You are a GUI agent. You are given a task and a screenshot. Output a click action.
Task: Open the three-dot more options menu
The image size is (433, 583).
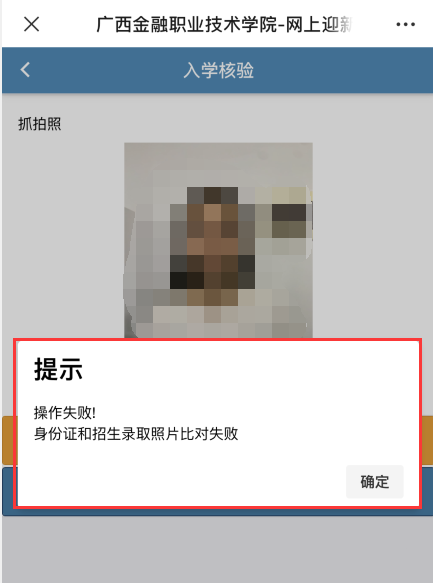tap(405, 25)
